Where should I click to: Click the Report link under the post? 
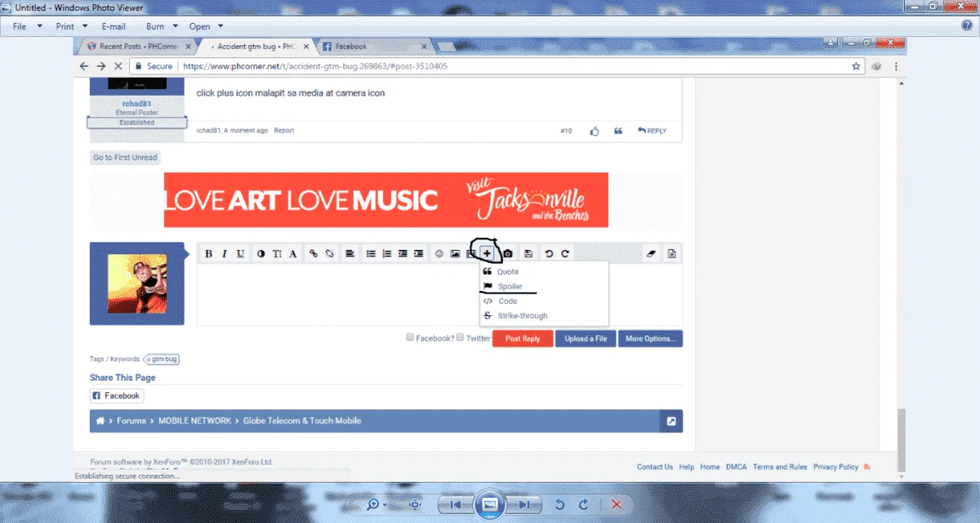283,131
